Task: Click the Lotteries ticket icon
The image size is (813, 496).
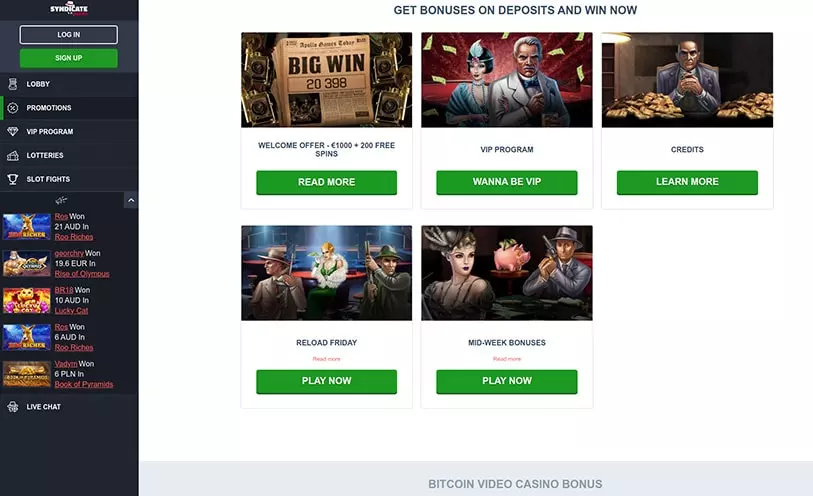Action: (x=13, y=155)
